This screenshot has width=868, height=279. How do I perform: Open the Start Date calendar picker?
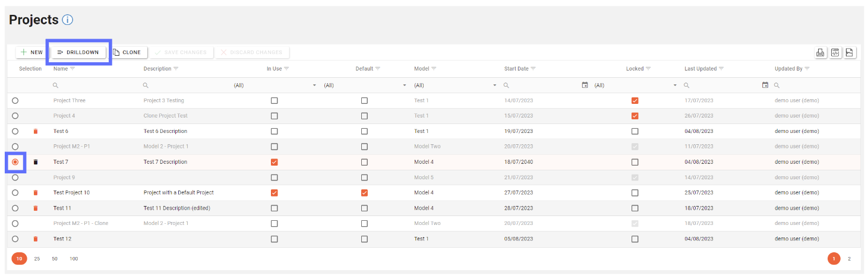(x=585, y=85)
